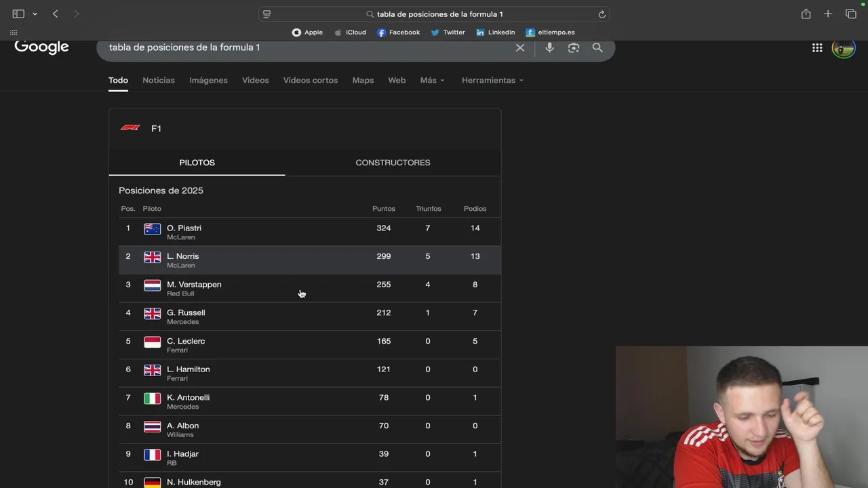Open the bookmarks grid icon in favorites bar

coord(14,32)
